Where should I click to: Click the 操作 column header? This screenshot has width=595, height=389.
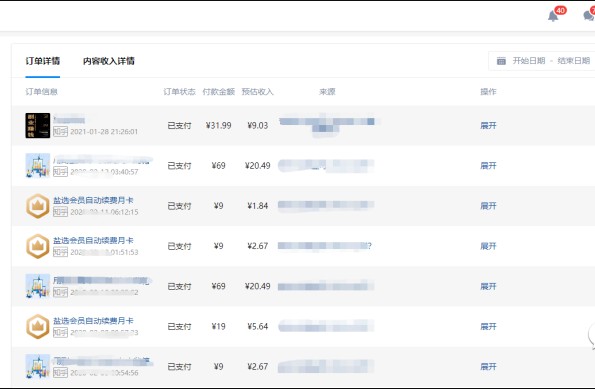(488, 91)
